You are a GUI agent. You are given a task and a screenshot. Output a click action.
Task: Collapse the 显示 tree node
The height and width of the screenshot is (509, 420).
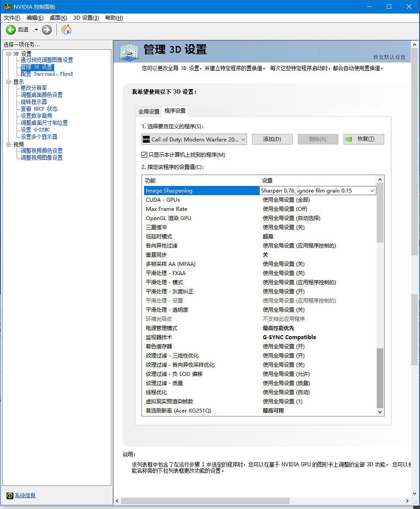point(9,82)
